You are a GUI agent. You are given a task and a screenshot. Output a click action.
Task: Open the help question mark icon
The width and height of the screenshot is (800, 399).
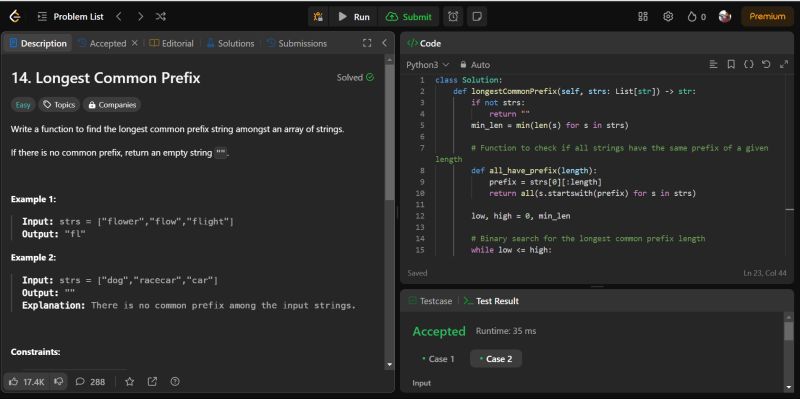click(175, 382)
